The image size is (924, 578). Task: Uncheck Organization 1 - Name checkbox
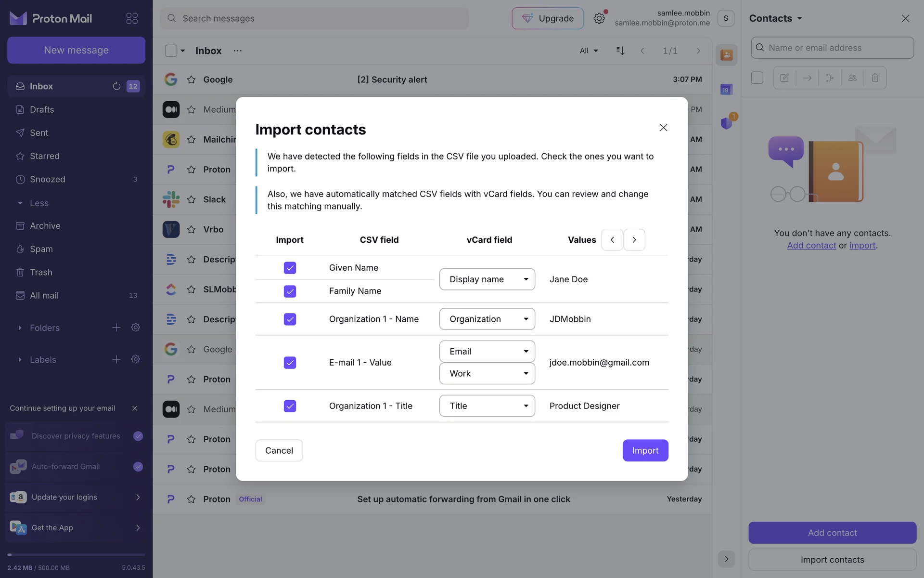290,319
